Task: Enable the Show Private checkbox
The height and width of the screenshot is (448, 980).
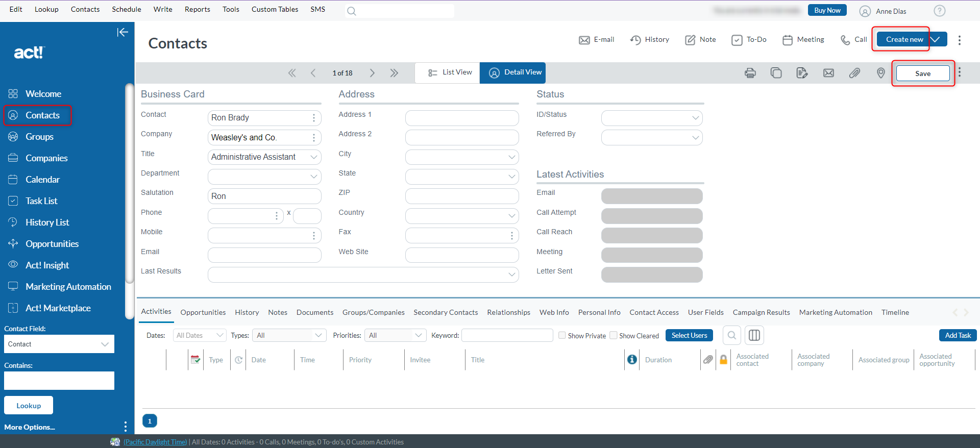Action: pos(562,335)
